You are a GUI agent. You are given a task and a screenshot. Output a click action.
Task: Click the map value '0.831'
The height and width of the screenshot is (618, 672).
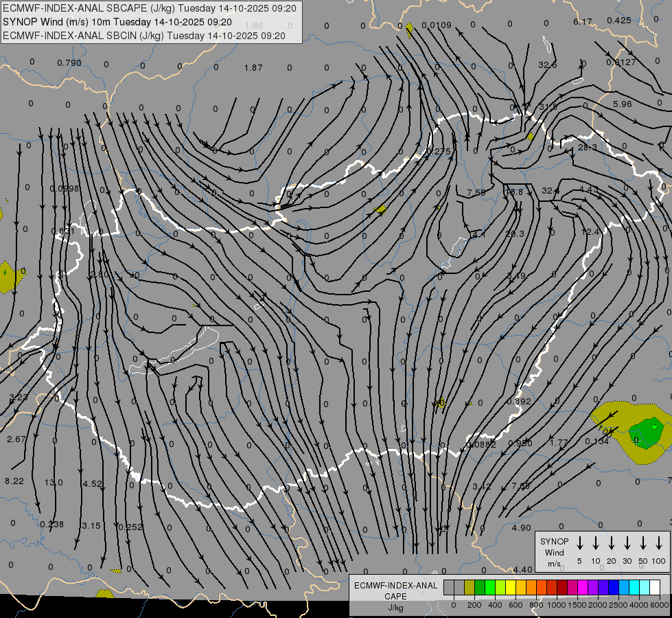pos(62,231)
